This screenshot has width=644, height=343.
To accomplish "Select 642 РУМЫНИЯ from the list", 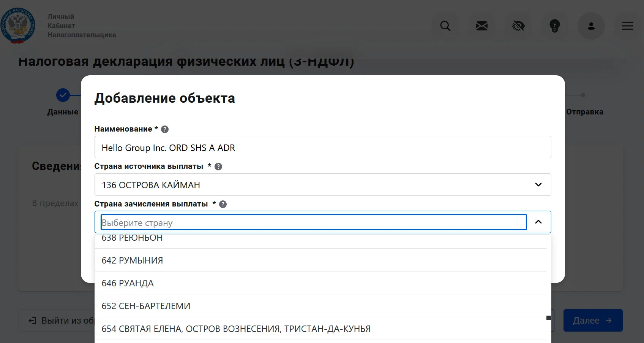I will click(320, 260).
